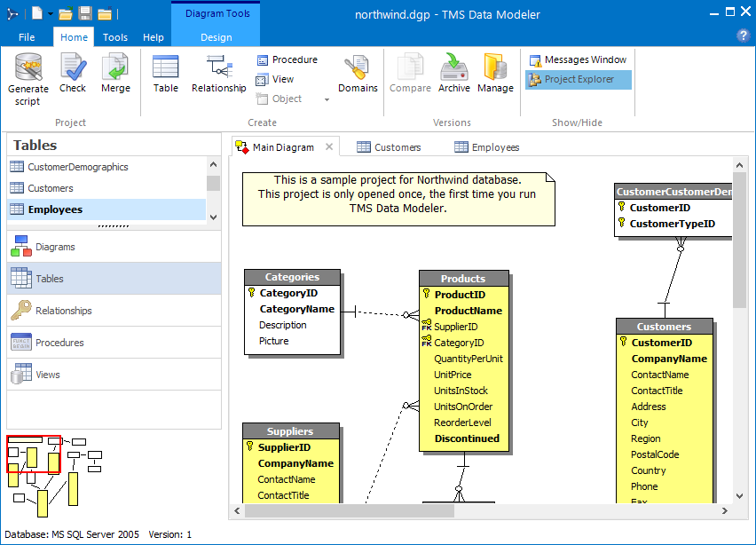756x545 pixels.
Task: Toggle the Messages Window visibility
Action: tap(578, 59)
